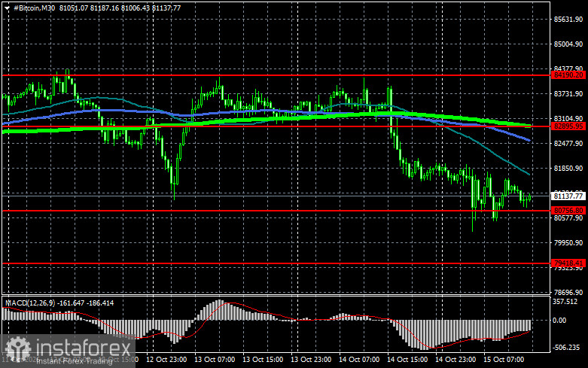Click the current price label 81137.77
The image size is (588, 368).
click(x=568, y=196)
